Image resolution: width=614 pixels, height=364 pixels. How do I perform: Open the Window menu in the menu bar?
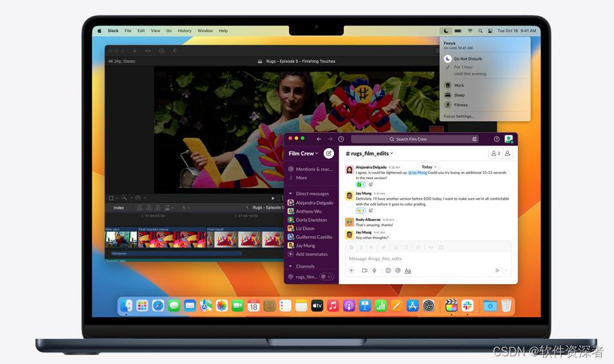tap(205, 30)
